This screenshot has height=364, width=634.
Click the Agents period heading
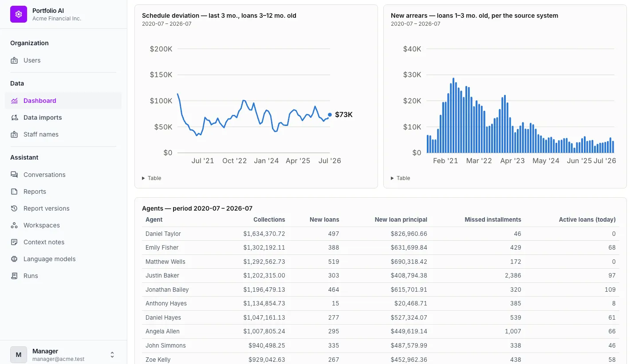[x=197, y=208]
